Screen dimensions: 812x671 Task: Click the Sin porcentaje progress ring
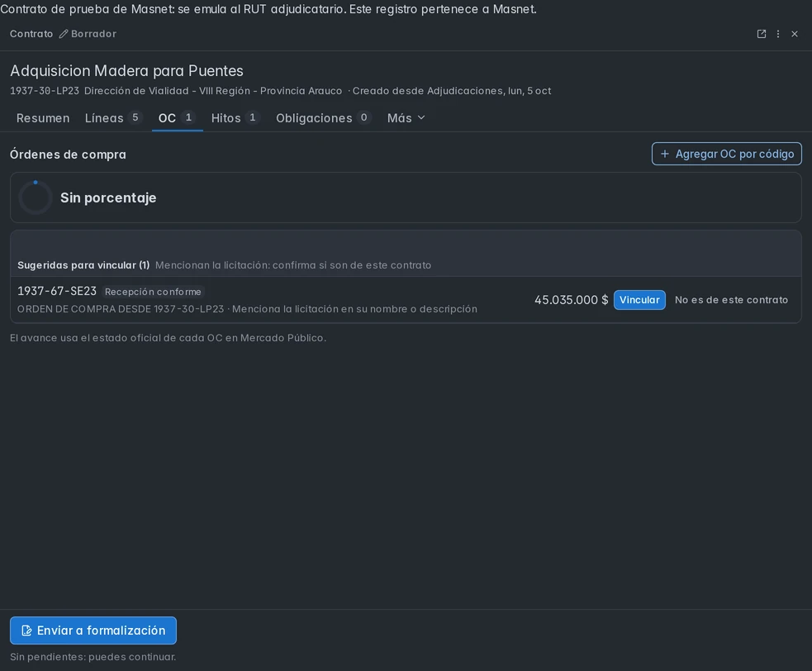[36, 197]
